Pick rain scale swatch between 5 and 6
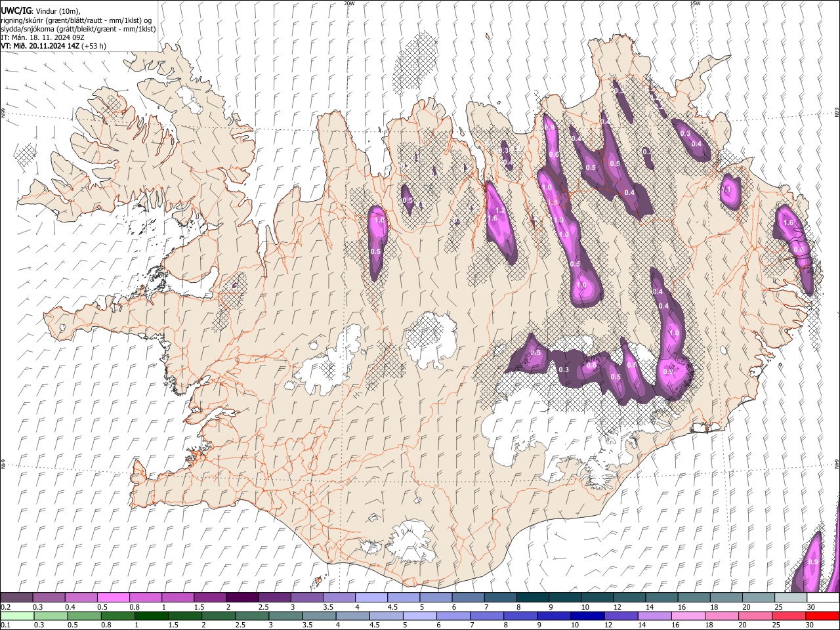This screenshot has width=840, height=630. (x=419, y=616)
